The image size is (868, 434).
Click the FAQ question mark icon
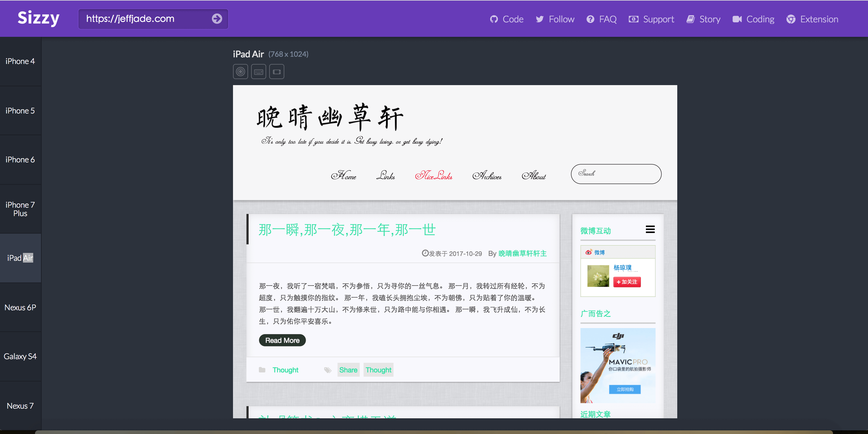[x=590, y=19]
